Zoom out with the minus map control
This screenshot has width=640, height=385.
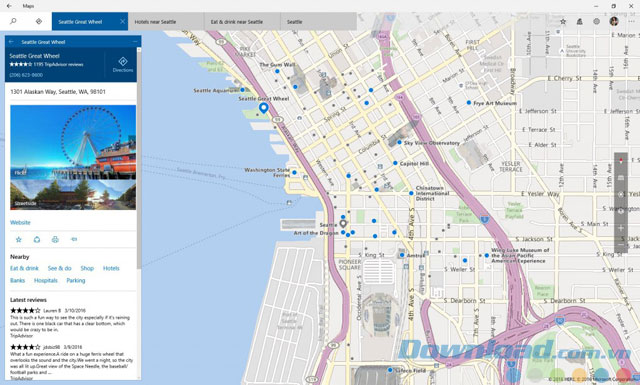[x=621, y=245]
